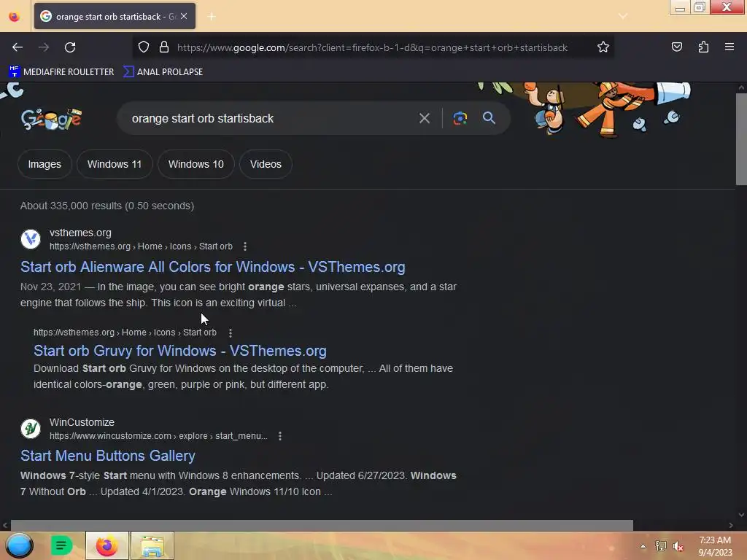Open the network tray icon
Image resolution: width=747 pixels, height=560 pixels.
[x=661, y=546]
